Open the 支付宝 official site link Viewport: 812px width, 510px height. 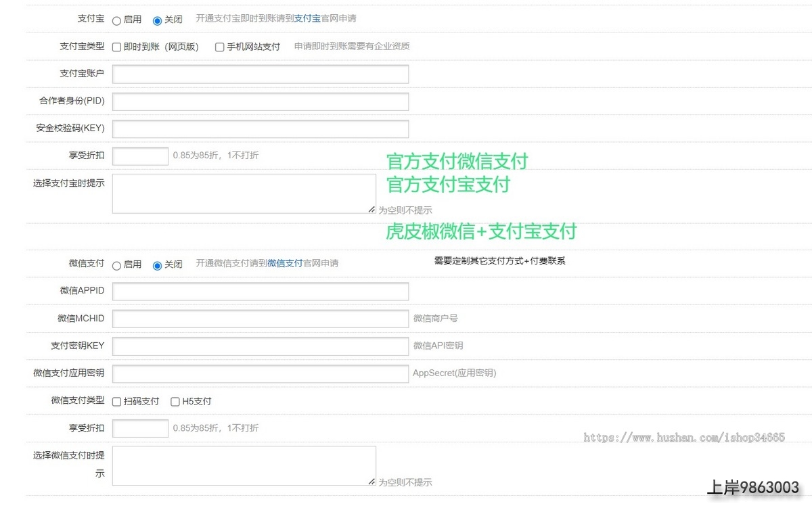pyautogui.click(x=307, y=19)
